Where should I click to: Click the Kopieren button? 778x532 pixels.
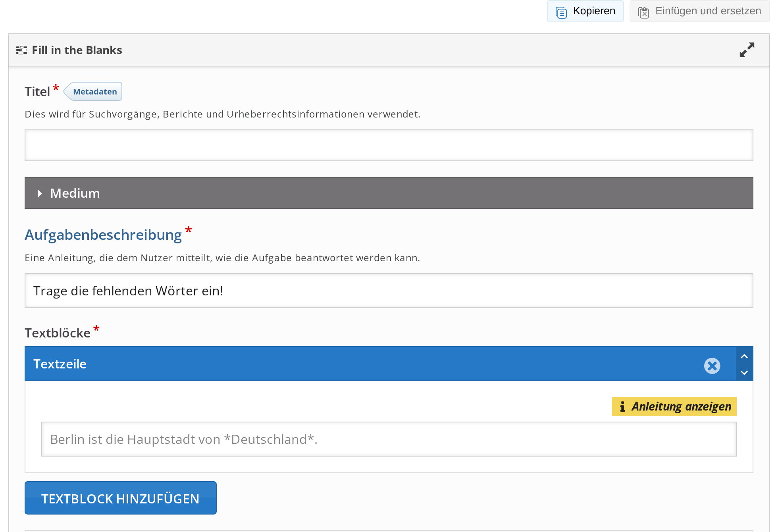click(585, 11)
